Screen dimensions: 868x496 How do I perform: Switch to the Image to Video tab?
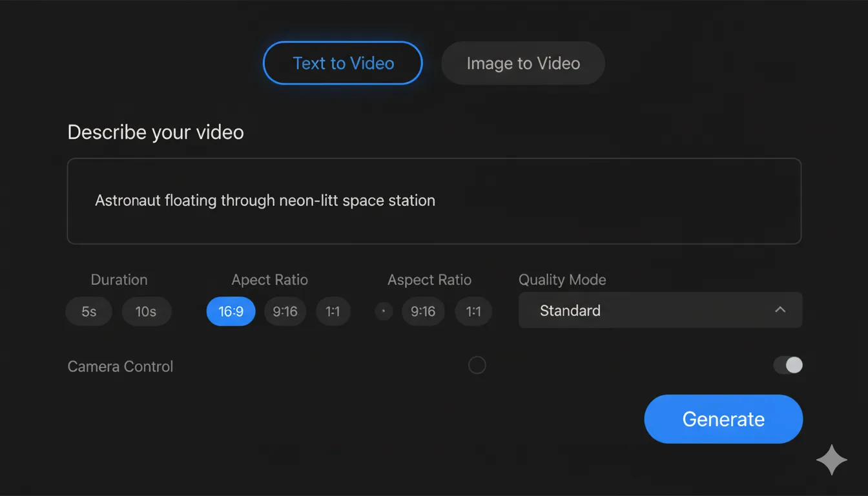[x=522, y=63]
